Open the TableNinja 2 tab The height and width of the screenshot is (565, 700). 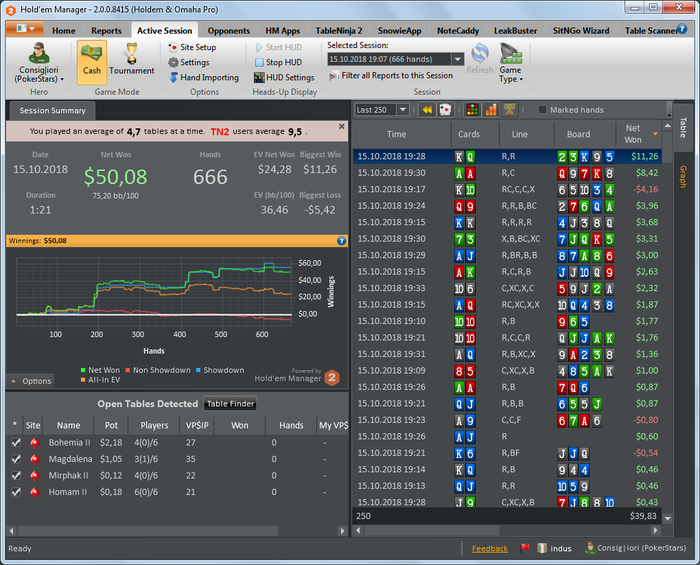(339, 30)
